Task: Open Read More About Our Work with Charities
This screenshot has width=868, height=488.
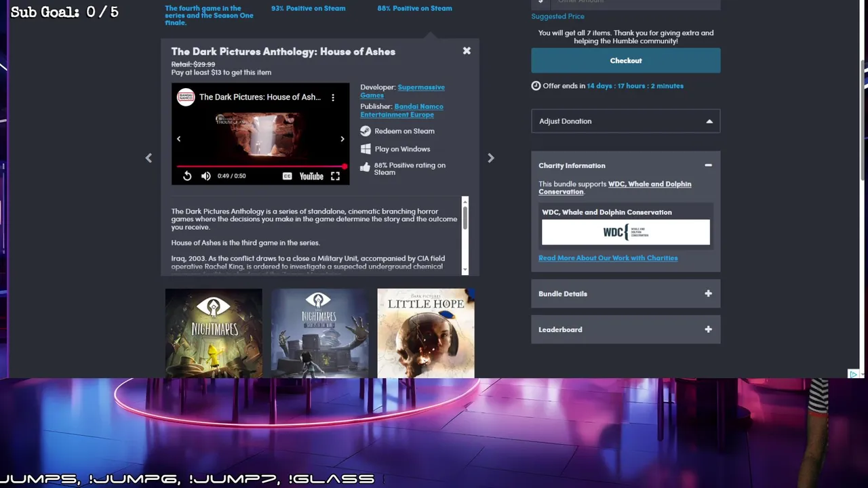Action: point(608,258)
